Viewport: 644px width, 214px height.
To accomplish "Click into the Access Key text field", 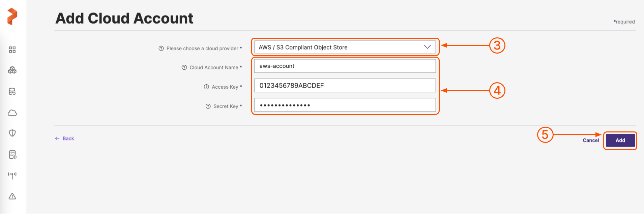I will point(345,86).
